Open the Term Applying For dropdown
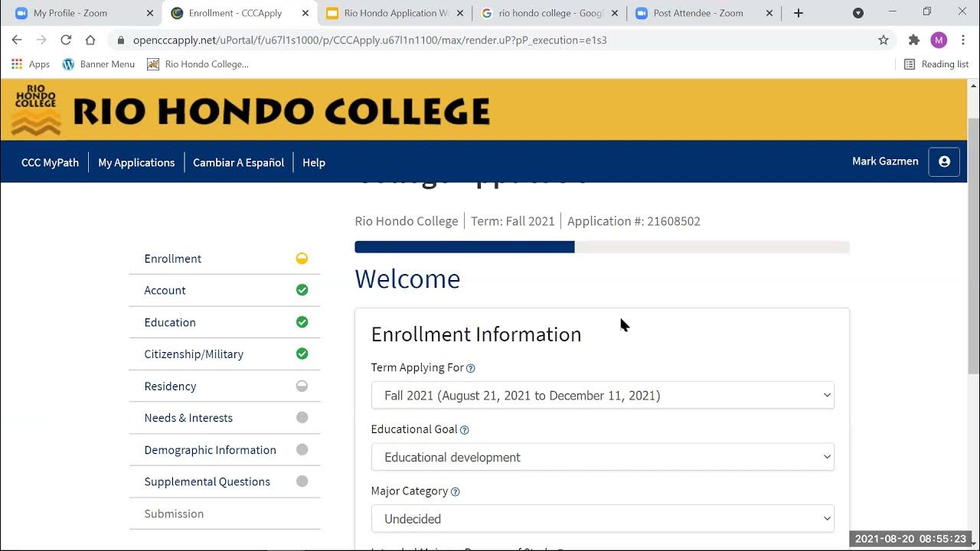 pyautogui.click(x=603, y=395)
